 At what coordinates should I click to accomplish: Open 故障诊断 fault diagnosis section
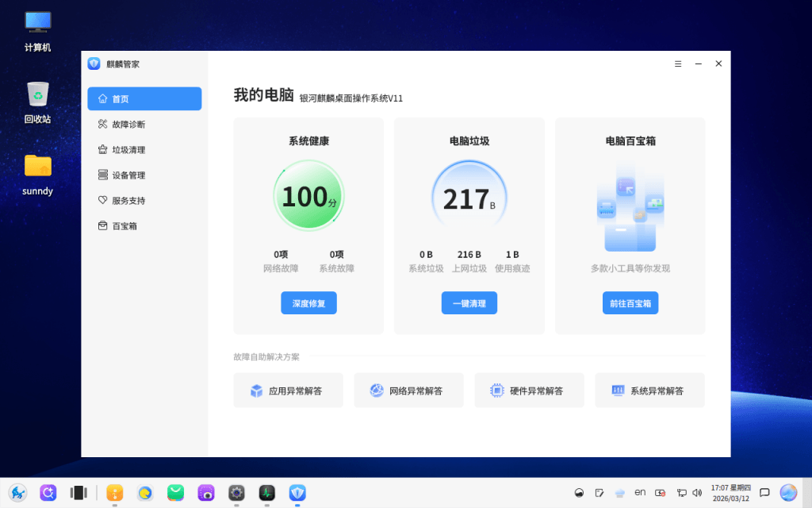(144, 125)
